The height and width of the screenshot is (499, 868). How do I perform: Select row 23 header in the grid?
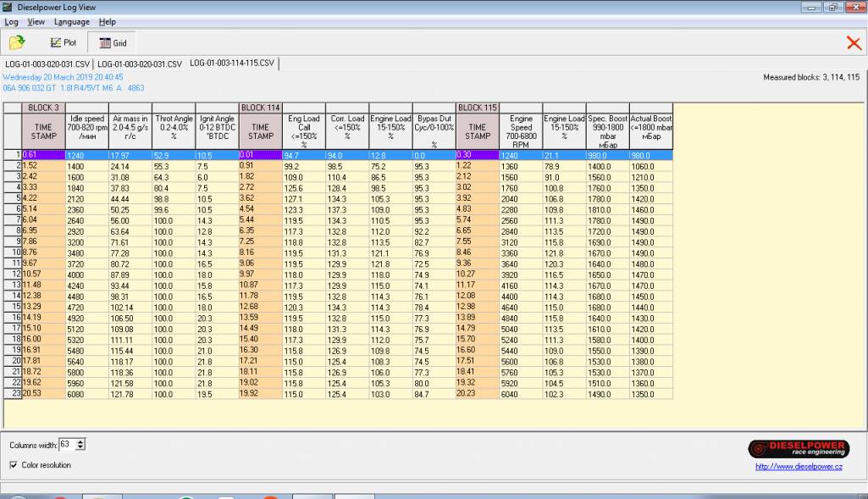(x=14, y=393)
